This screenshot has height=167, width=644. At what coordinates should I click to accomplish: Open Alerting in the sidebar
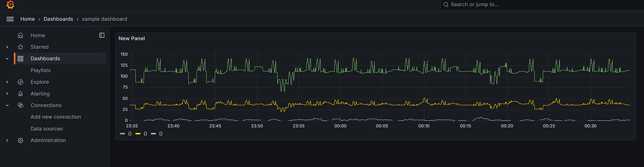click(x=40, y=94)
